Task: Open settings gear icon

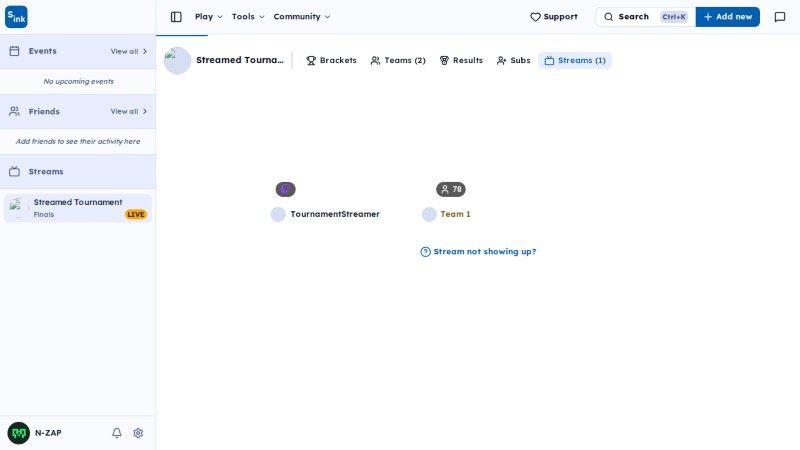Action: click(138, 433)
